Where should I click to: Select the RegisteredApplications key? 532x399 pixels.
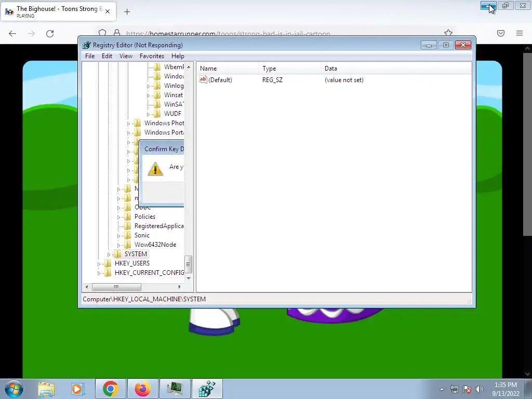pos(159,226)
